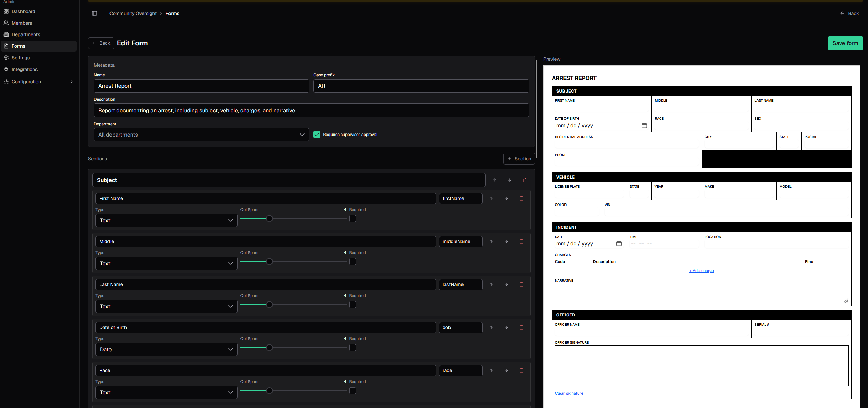This screenshot has height=408, width=868.
Task: Delete the First Name field
Action: (x=521, y=198)
